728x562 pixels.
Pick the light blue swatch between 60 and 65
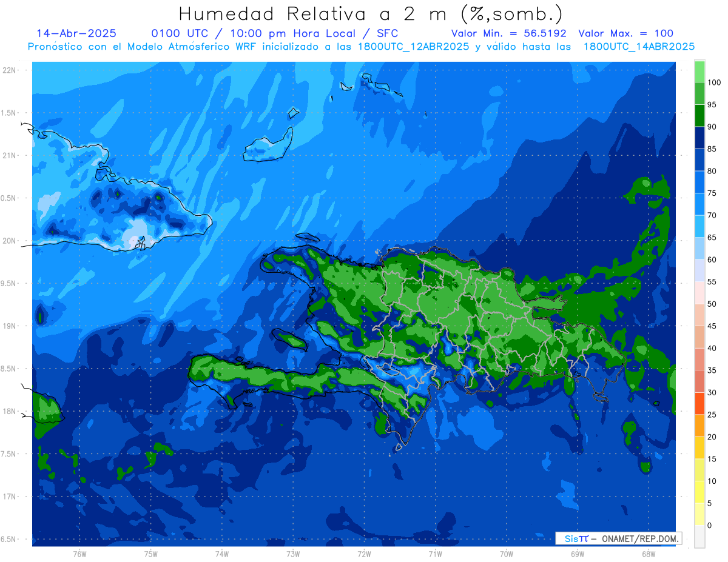coord(699,248)
